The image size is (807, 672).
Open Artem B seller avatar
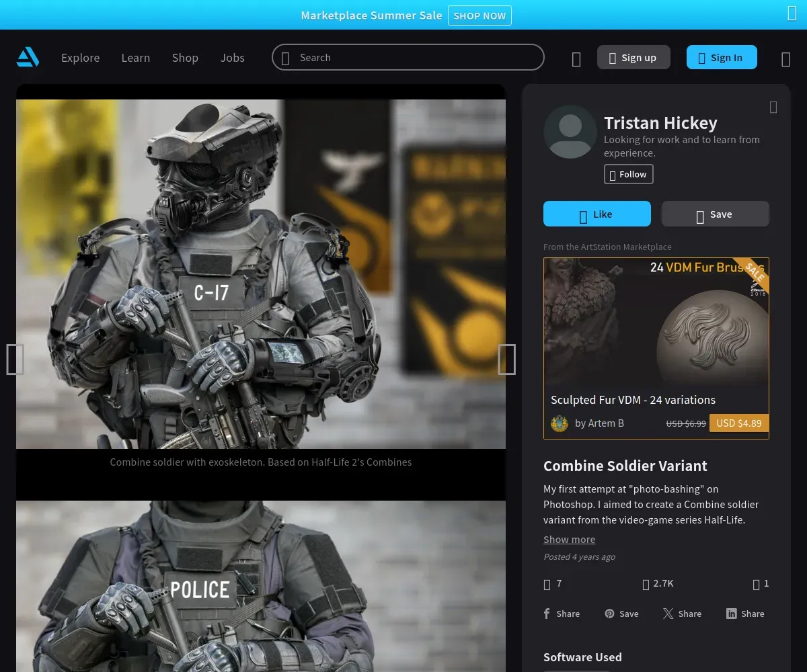(560, 423)
